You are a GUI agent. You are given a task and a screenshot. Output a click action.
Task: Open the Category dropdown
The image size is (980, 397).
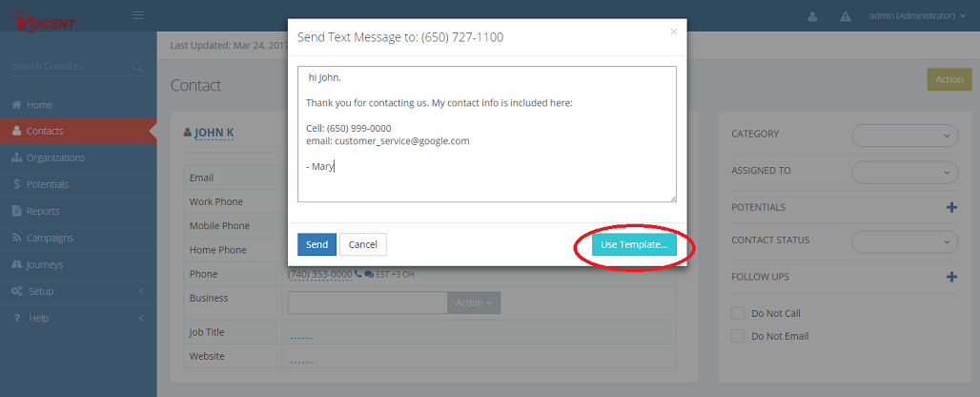(904, 136)
